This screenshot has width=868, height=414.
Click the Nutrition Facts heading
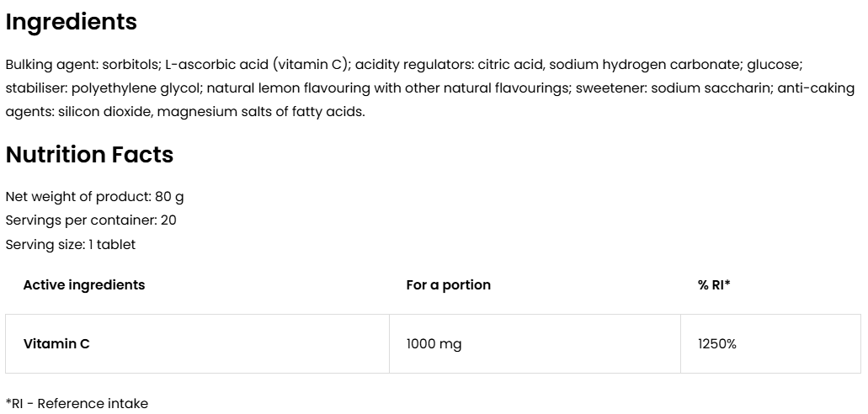89,155
